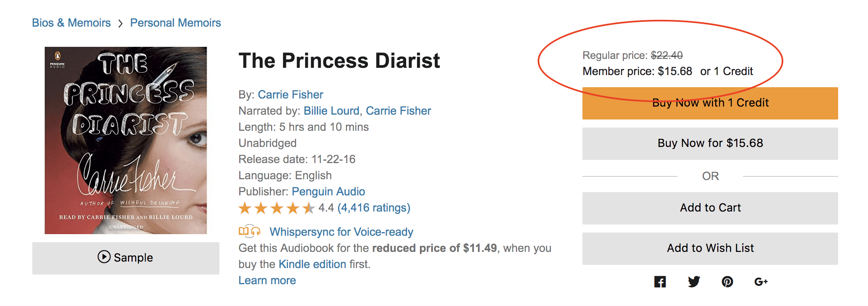Share the audiobook on Twitter
This screenshot has width=868, height=306.
click(694, 282)
